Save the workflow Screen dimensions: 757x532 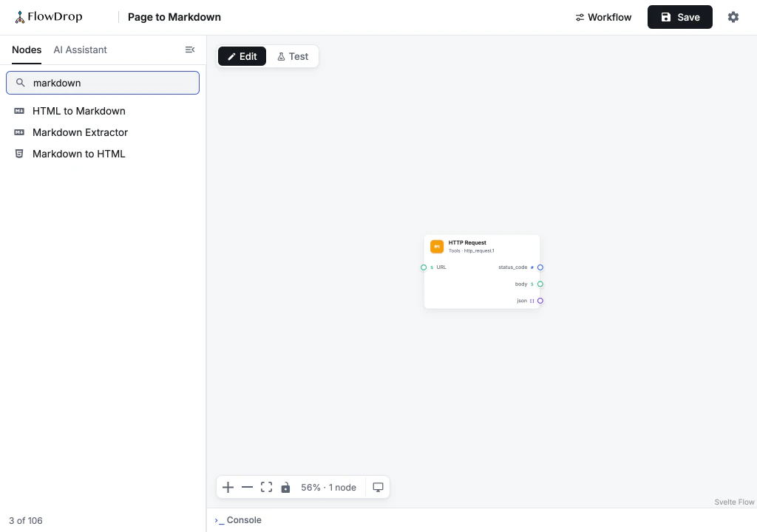point(680,18)
